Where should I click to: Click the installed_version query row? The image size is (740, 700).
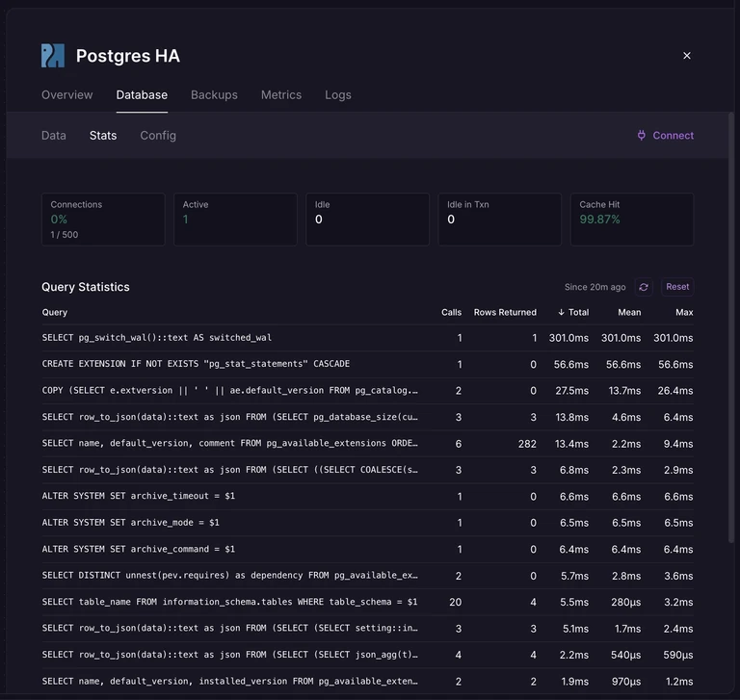click(368, 681)
